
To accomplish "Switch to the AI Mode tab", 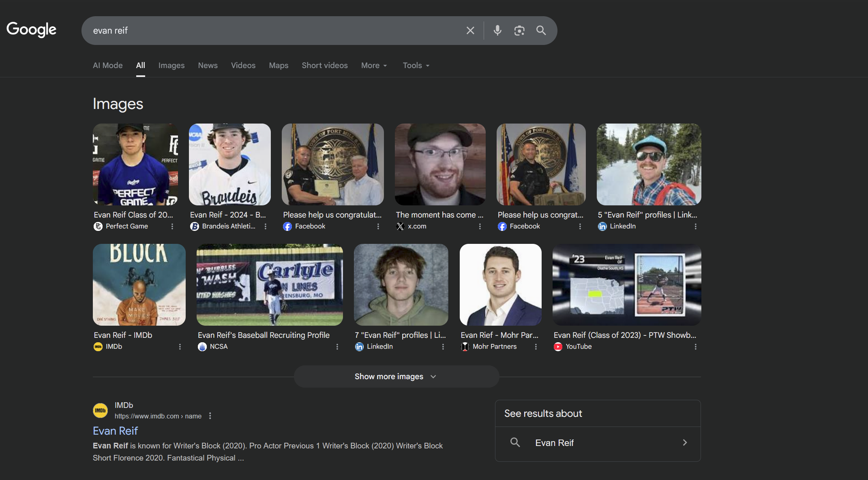I will [107, 65].
